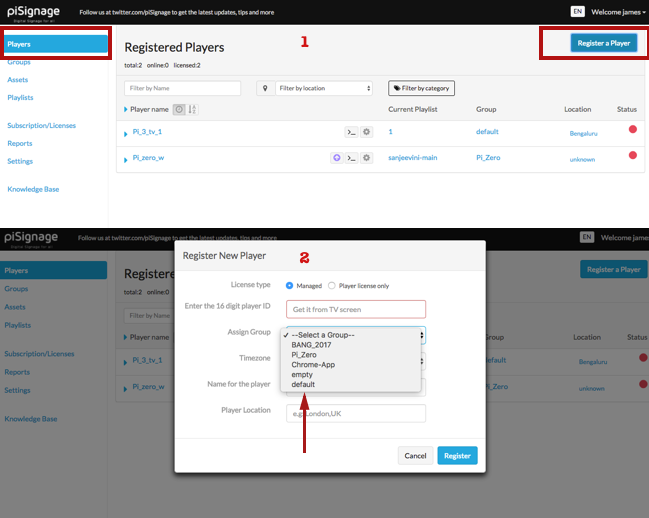Image resolution: width=649 pixels, height=518 pixels.
Task: Click location pin icon beside Filter by location
Action: click(x=265, y=88)
